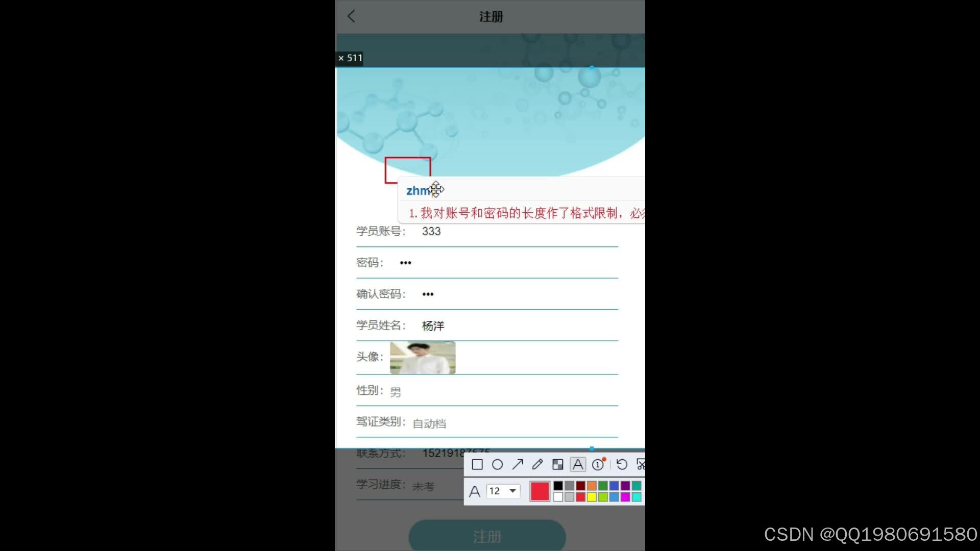Pick the black color swatch
This screenshot has height=551, width=980.
558,486
